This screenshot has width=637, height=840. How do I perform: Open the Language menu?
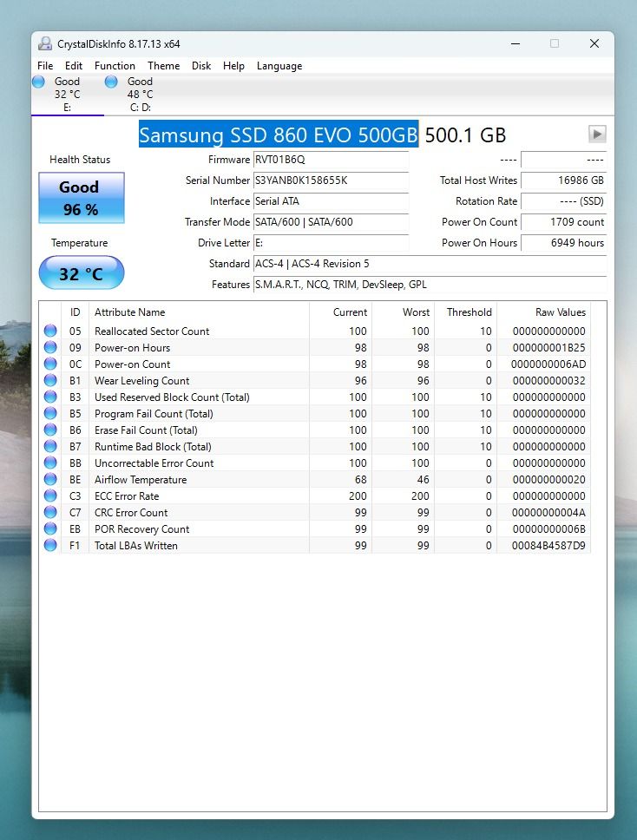[x=279, y=66]
